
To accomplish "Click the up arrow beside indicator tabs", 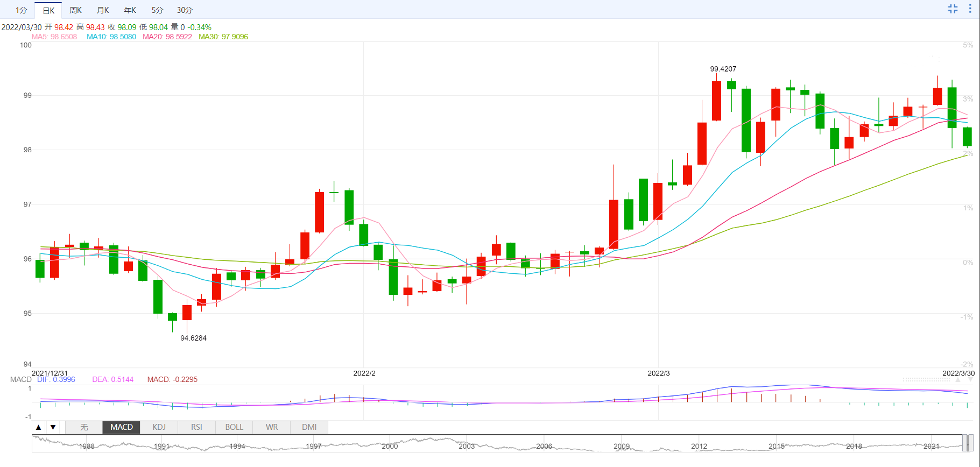I will coord(38,427).
